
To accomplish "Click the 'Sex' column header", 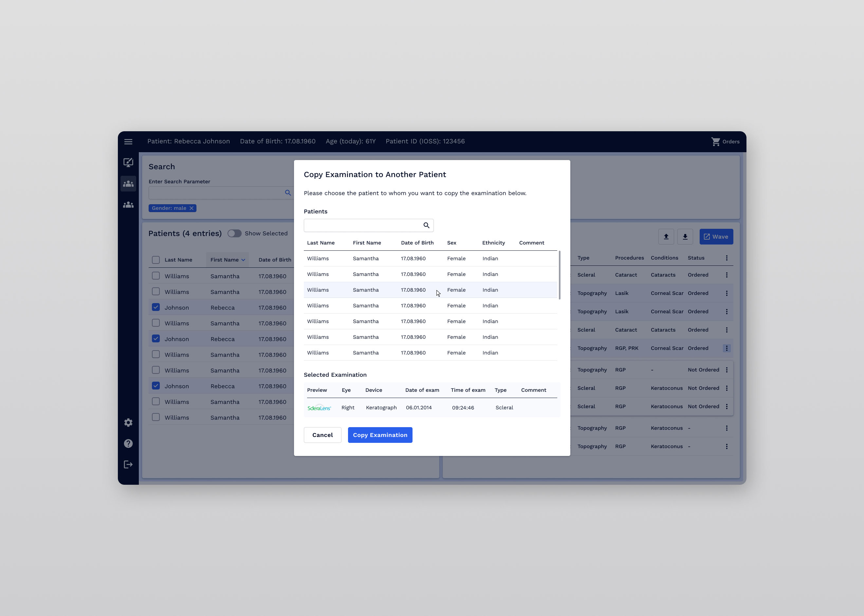I will coord(451,243).
